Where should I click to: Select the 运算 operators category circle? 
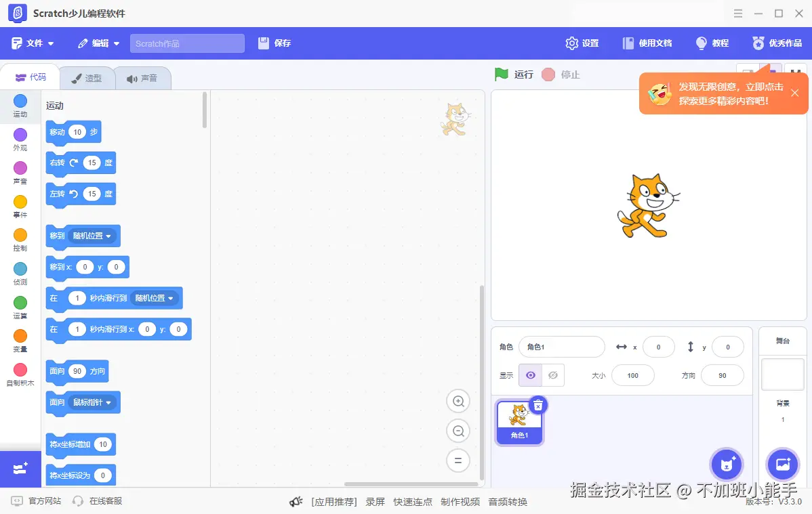(x=20, y=302)
